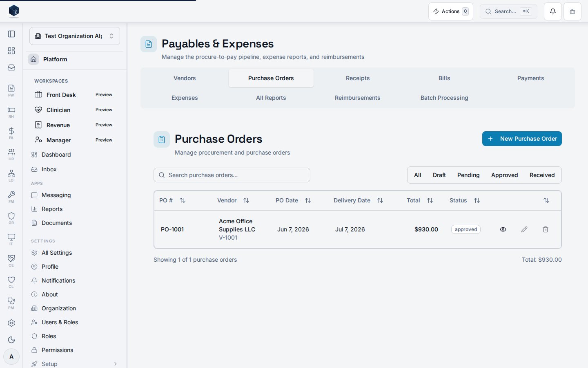Open the user avatar A

pos(11,357)
